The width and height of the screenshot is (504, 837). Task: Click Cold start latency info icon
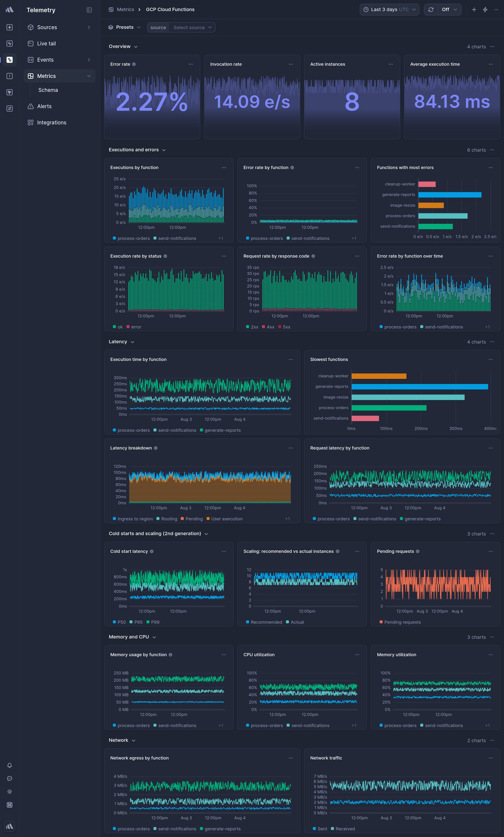coord(152,552)
